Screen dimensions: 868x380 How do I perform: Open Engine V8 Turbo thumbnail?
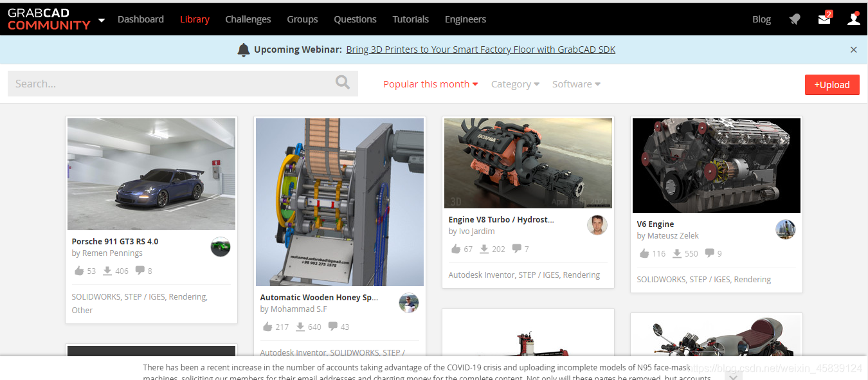tap(528, 163)
